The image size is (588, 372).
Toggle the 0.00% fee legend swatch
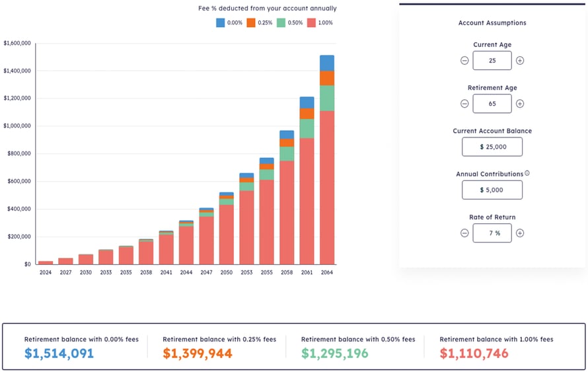coord(220,22)
